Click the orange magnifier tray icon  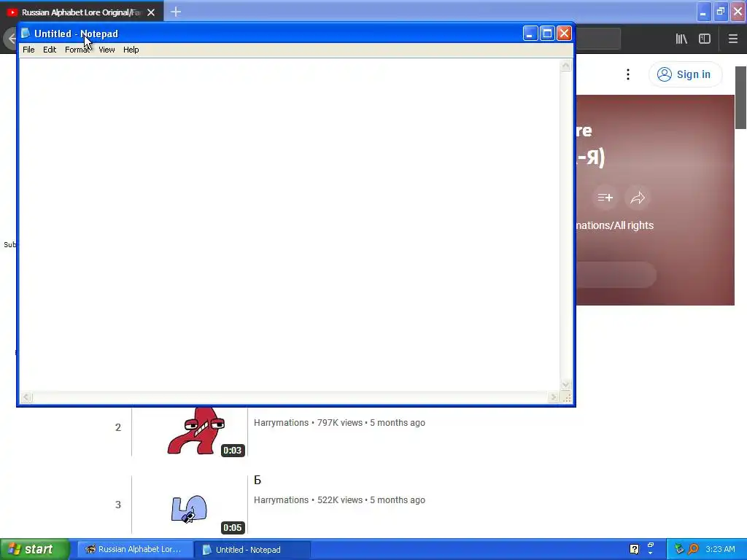[694, 550]
